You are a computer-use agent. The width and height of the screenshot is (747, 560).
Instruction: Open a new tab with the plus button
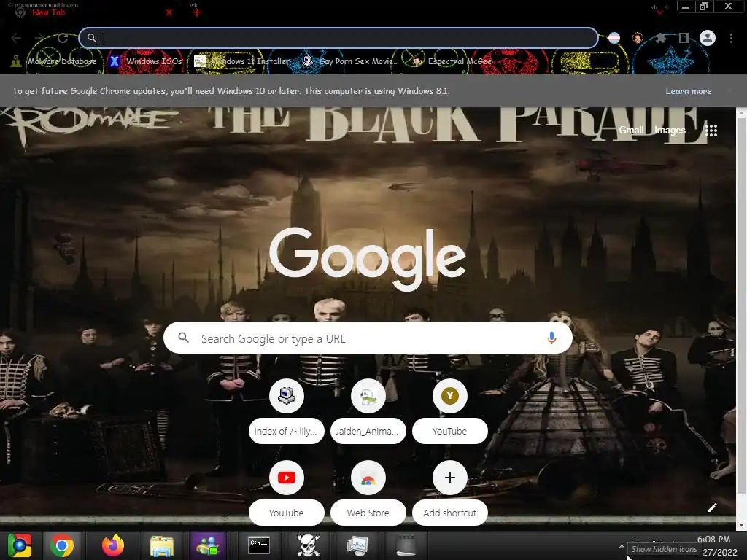(197, 12)
